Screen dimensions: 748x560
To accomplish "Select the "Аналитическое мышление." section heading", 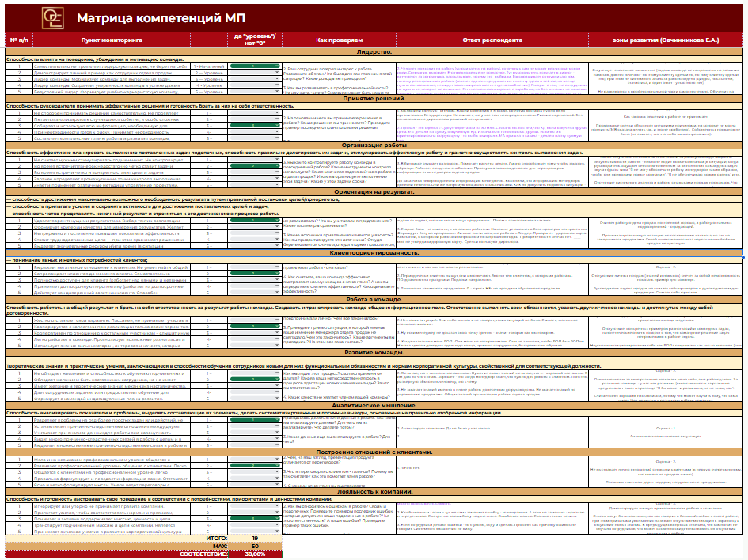I will coord(374,405).
